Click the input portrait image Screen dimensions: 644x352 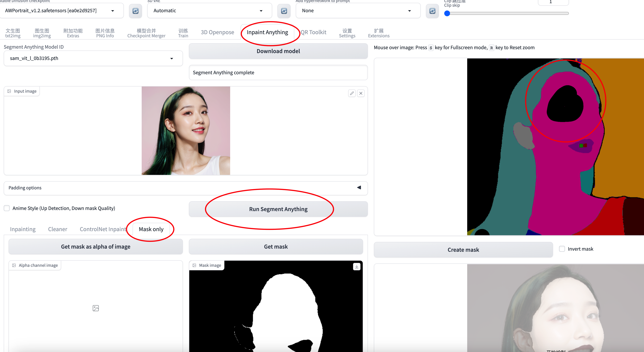(x=186, y=131)
